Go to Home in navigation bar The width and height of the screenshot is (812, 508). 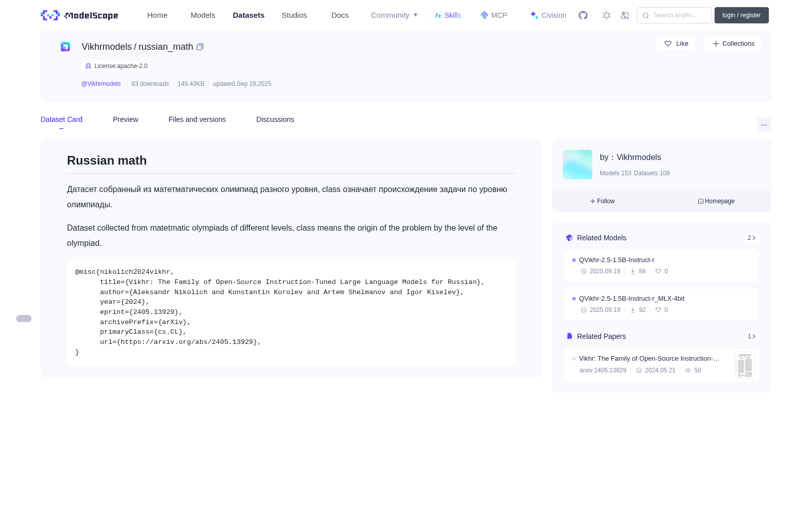157,15
